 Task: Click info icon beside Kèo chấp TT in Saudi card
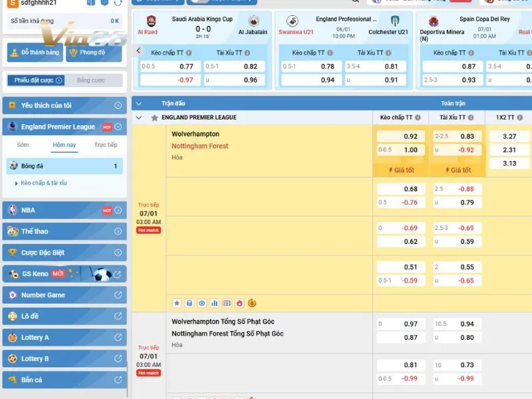point(189,53)
